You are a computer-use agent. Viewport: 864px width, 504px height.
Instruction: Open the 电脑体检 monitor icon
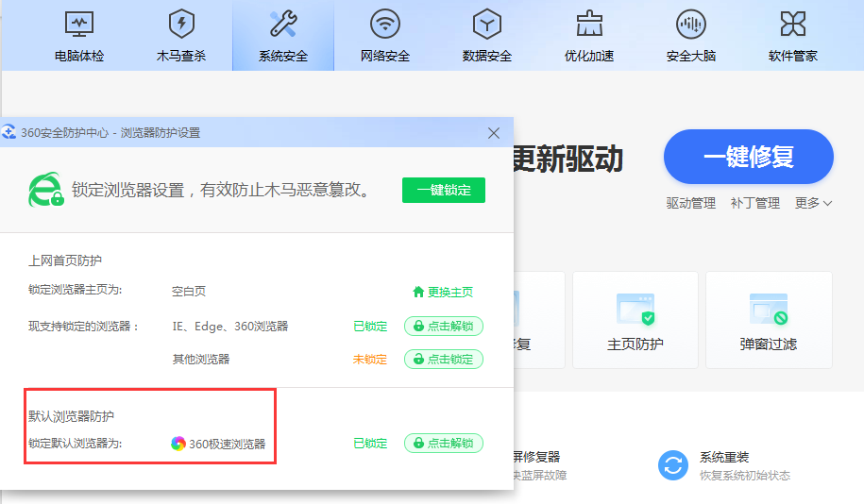(79, 25)
